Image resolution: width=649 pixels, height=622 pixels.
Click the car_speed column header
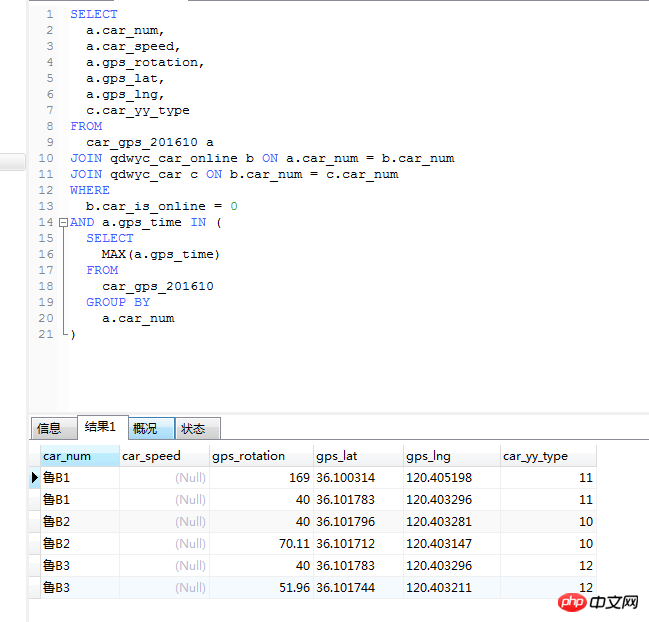(x=164, y=456)
